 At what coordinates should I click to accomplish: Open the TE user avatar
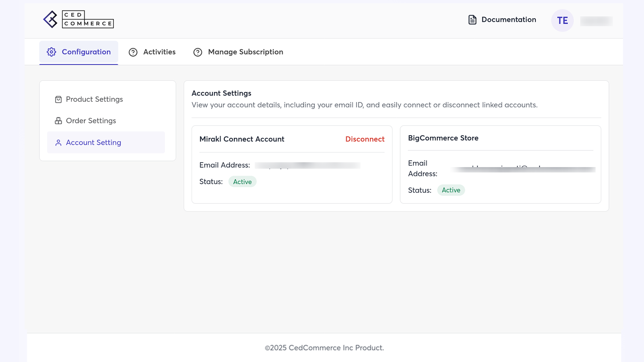pyautogui.click(x=562, y=21)
